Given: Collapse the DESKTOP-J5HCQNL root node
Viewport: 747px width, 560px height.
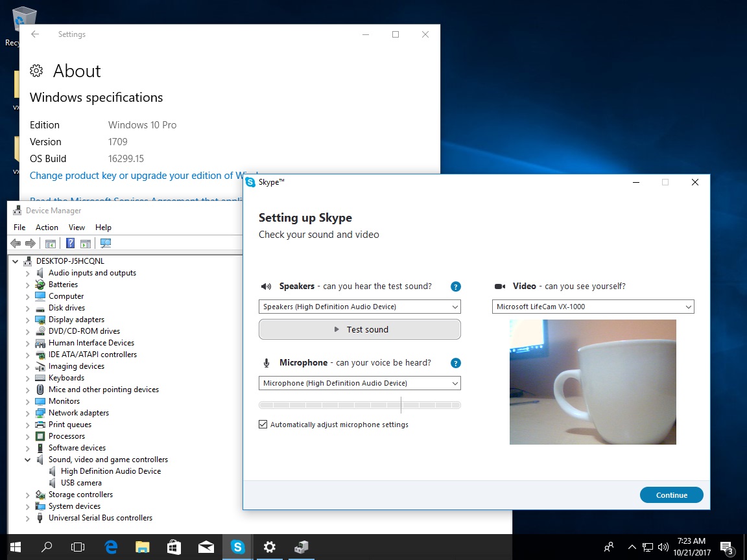Looking at the screenshot, I should click(16, 261).
